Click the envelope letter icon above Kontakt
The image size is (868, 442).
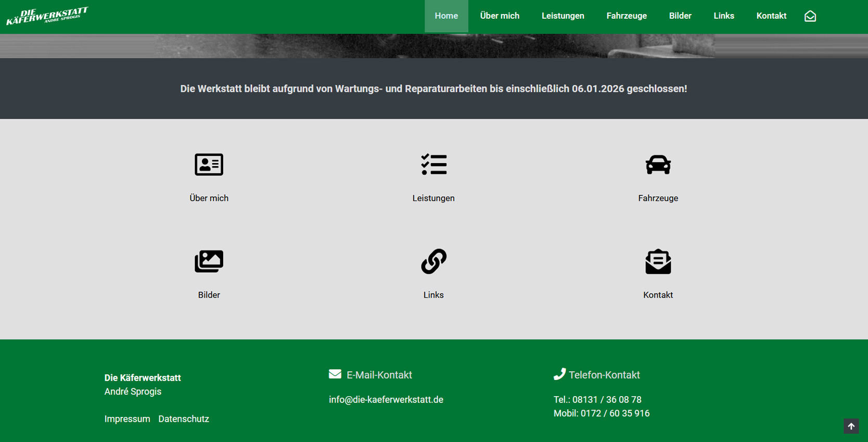point(658,261)
